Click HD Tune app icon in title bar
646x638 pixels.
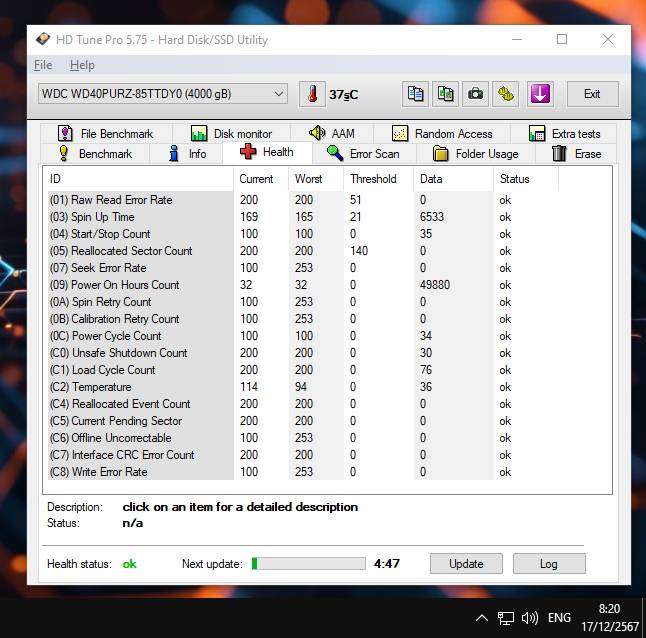(42, 40)
